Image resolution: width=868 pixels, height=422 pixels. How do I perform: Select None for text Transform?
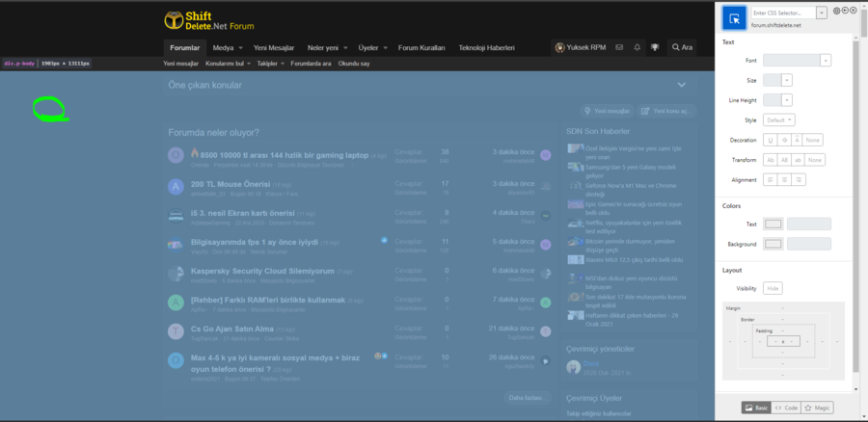[814, 160]
